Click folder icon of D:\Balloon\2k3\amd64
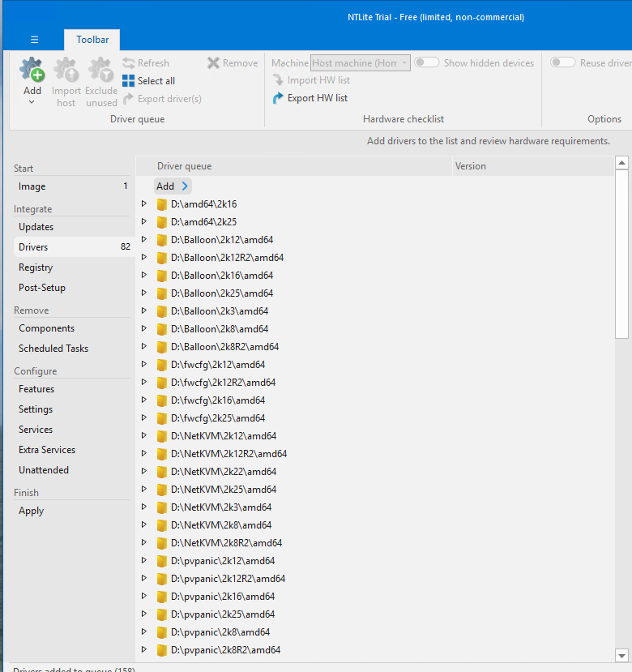 [x=161, y=311]
